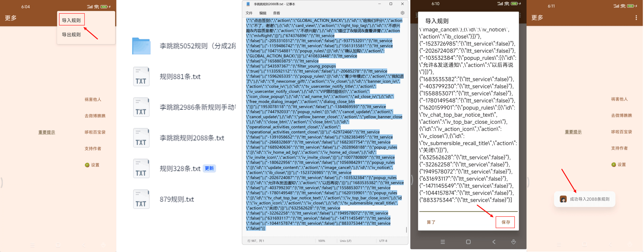Tap the Android back navigation icon
644x252 pixels.
coord(494,242)
